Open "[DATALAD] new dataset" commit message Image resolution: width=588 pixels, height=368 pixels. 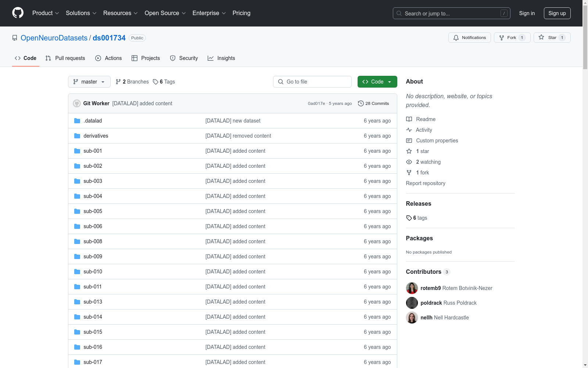233,121
